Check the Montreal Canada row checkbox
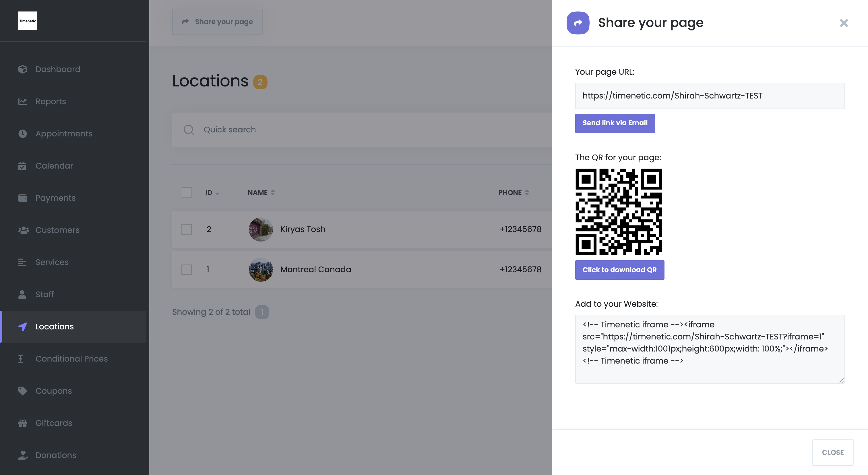 point(187,269)
